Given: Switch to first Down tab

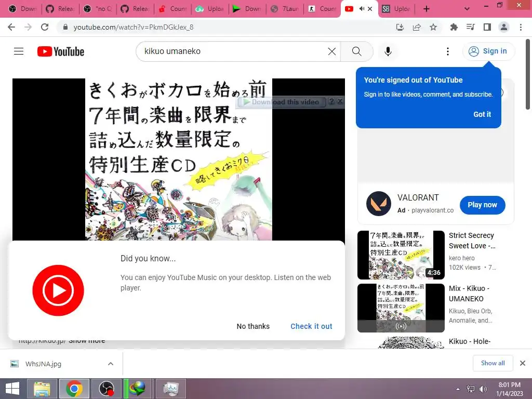Looking at the screenshot, I should 23,9.
